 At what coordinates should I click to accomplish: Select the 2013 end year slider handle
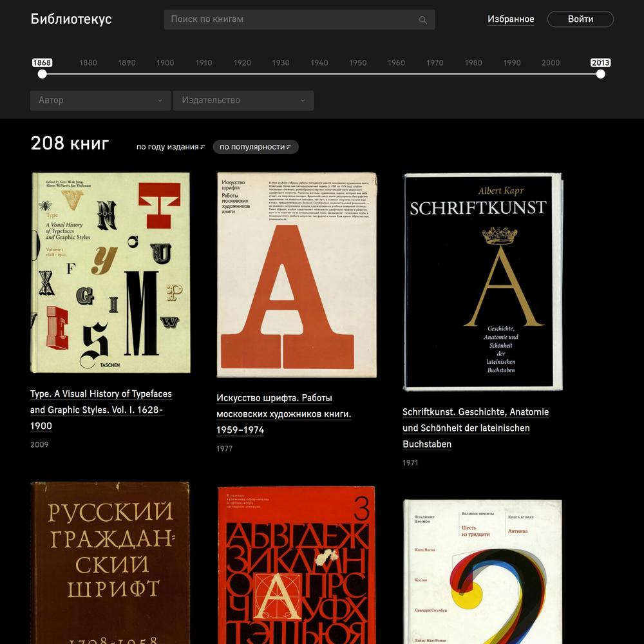coord(600,74)
